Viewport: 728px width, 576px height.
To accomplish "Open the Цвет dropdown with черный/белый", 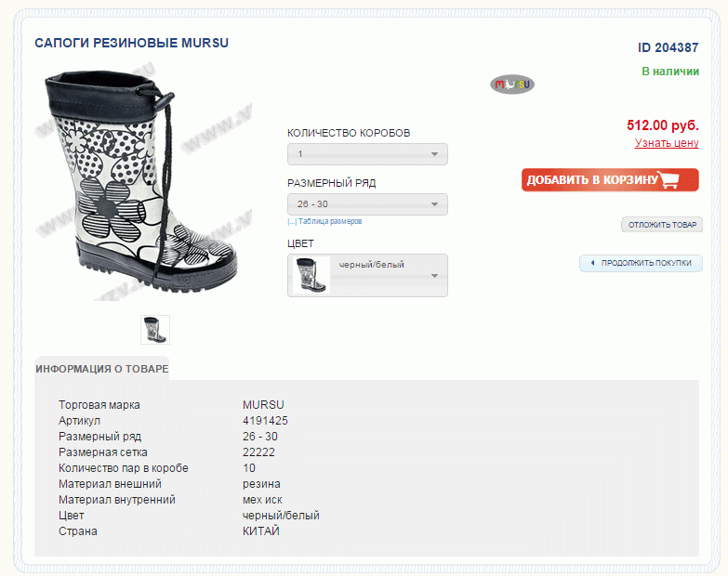I will click(367, 276).
